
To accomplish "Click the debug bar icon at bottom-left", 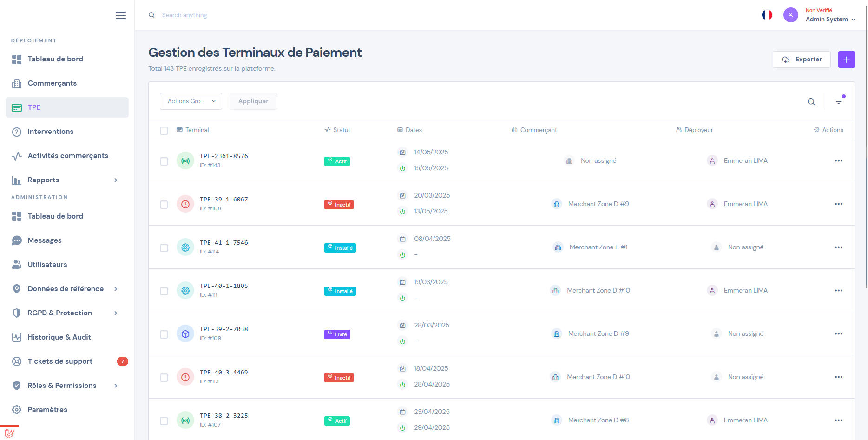I will click(9, 433).
